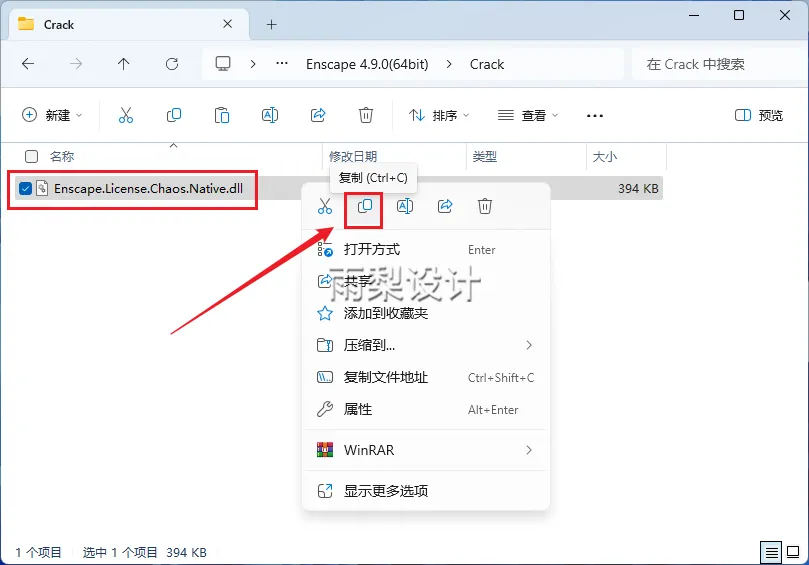
Task: Click the Share icon at the top of the context menu
Action: tap(445, 206)
